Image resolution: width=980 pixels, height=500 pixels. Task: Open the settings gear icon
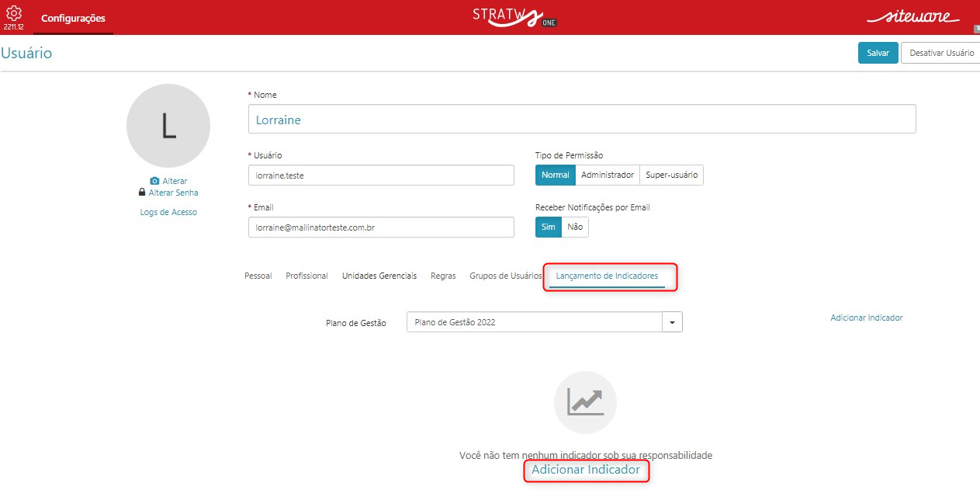14,13
